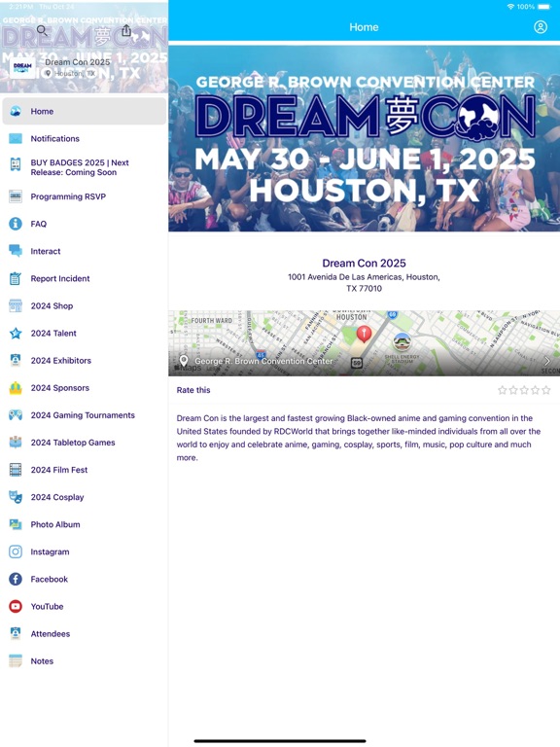
Task: Browse the 2024 Shop
Action: point(85,305)
